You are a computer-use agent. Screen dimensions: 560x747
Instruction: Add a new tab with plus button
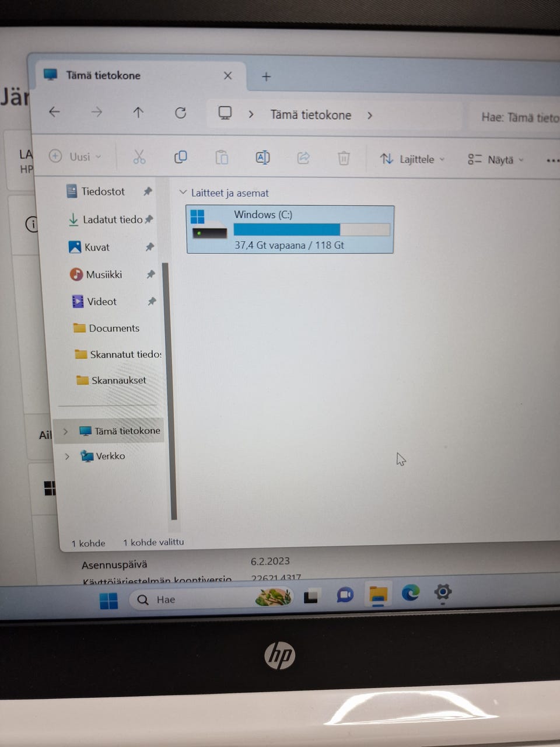266,76
